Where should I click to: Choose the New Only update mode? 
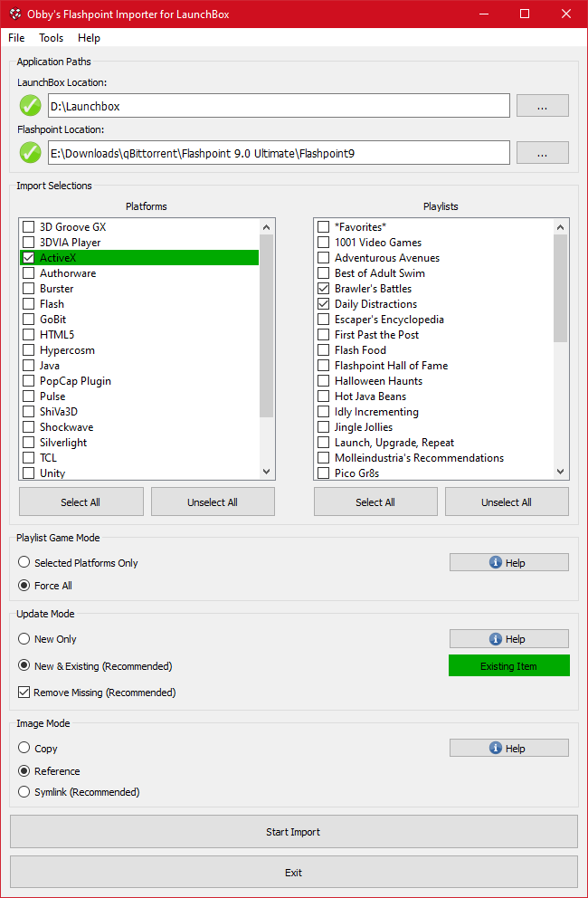tap(24, 638)
